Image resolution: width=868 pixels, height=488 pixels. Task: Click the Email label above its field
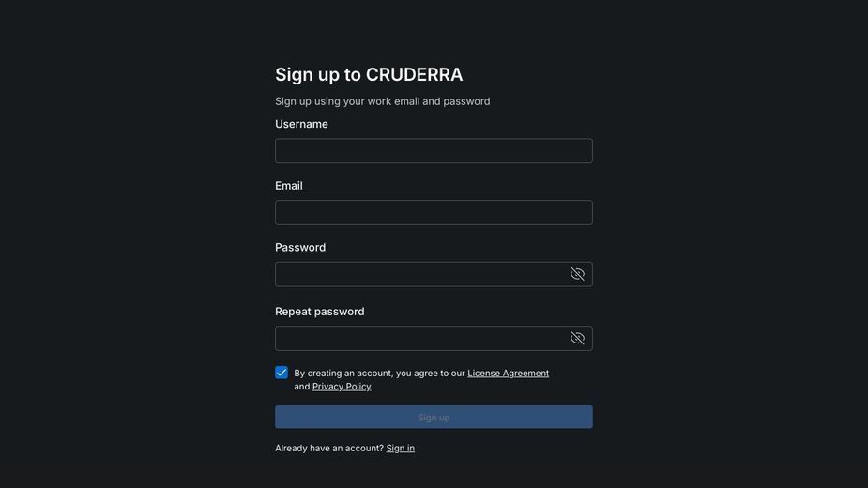click(x=289, y=186)
